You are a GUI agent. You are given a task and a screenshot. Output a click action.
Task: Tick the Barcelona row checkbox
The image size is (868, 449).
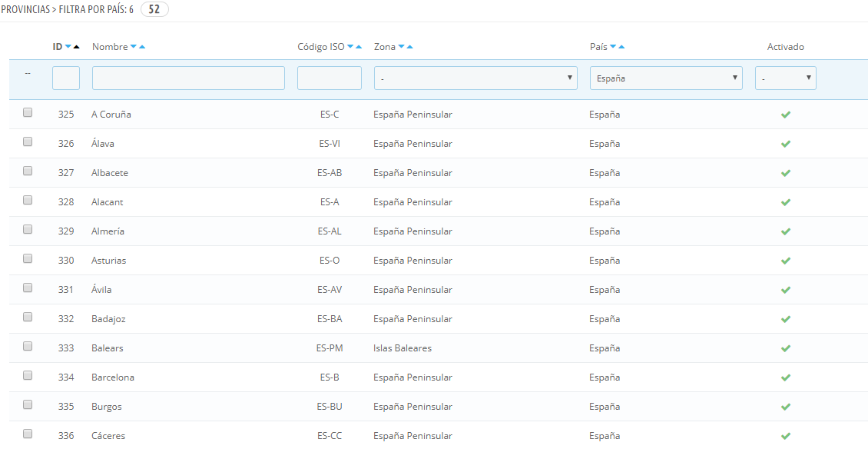tap(28, 376)
